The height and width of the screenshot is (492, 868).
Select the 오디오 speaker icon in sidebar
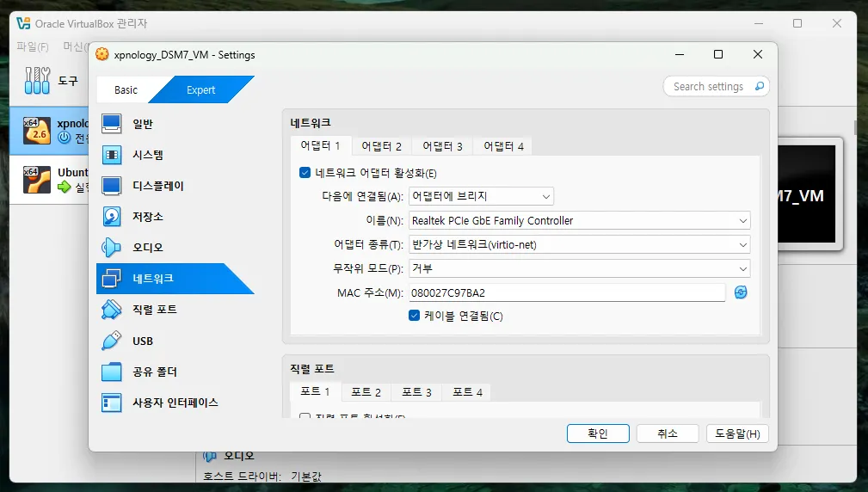(x=111, y=248)
